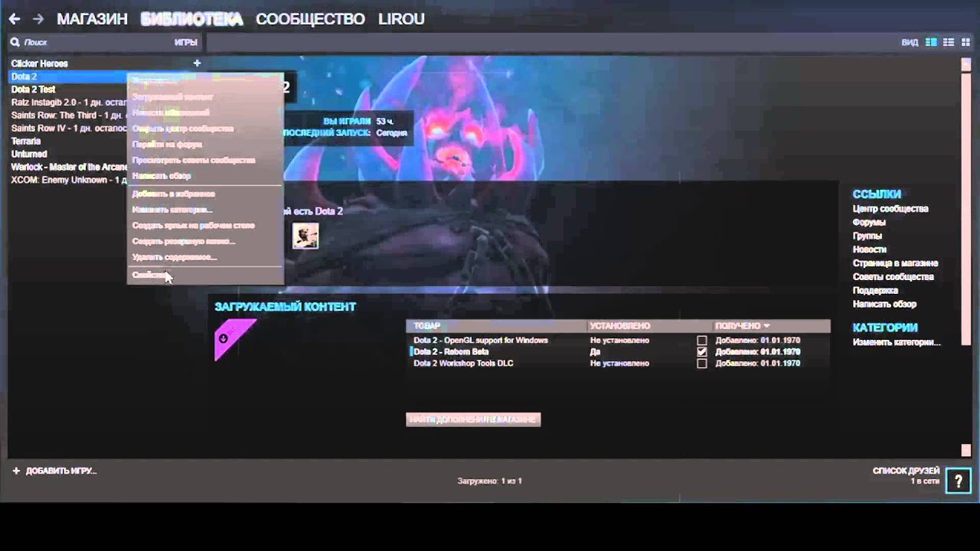The image size is (980, 551).
Task: Select Ratz Instagib 2.0 in list
Action: point(68,103)
